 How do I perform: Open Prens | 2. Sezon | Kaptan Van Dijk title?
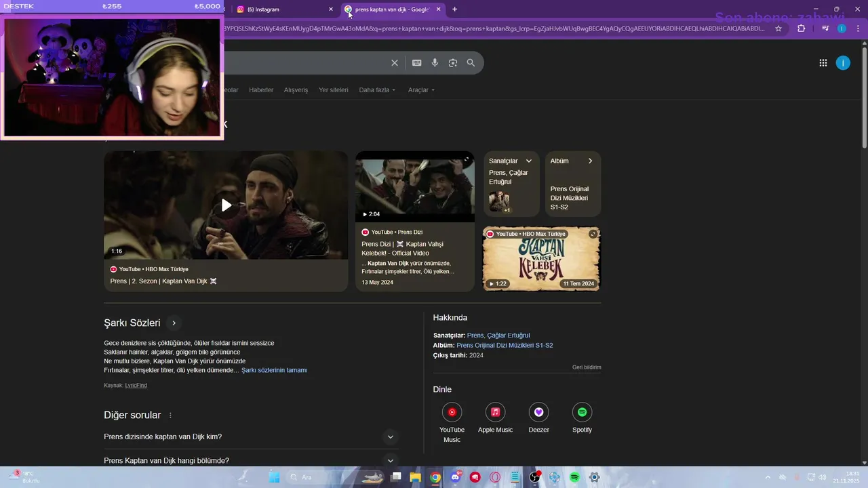[163, 281]
